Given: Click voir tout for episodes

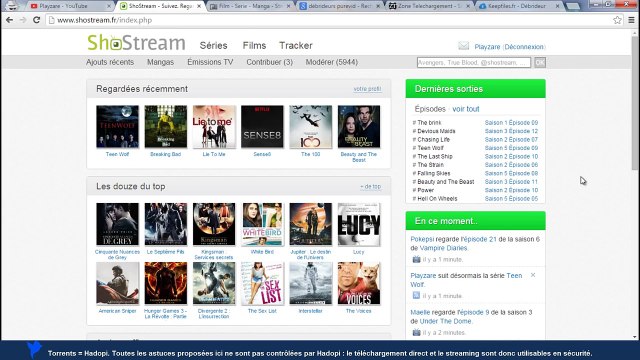Looking at the screenshot, I should [x=466, y=109].
